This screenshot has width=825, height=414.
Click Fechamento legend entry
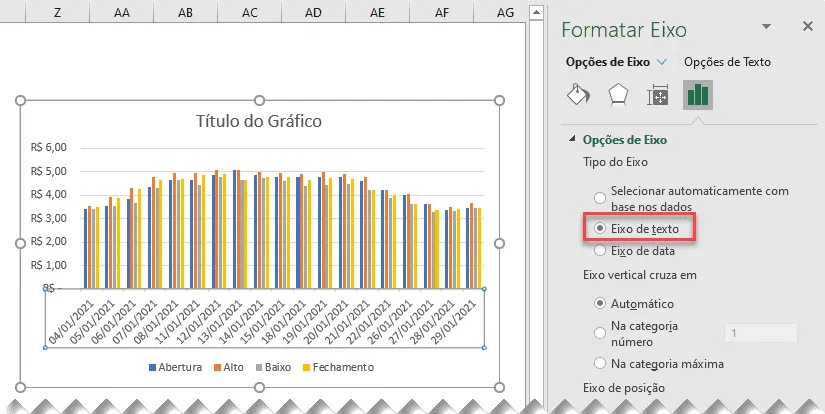[x=338, y=367]
